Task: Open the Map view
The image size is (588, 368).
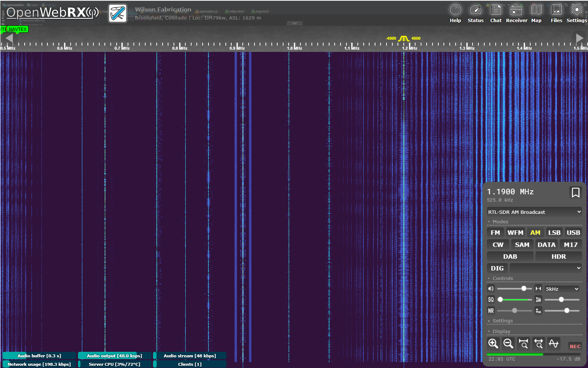Action: [x=536, y=14]
